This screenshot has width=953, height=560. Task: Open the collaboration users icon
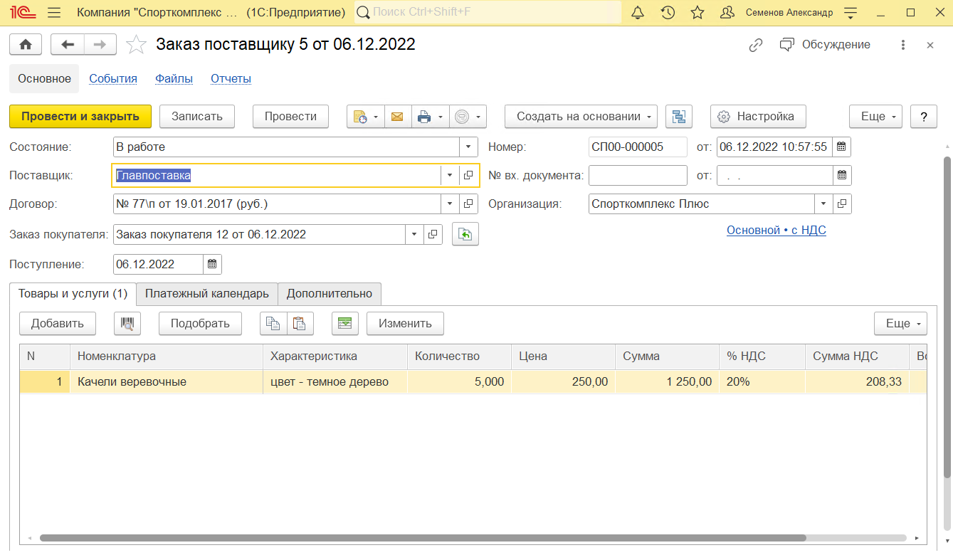point(727,13)
